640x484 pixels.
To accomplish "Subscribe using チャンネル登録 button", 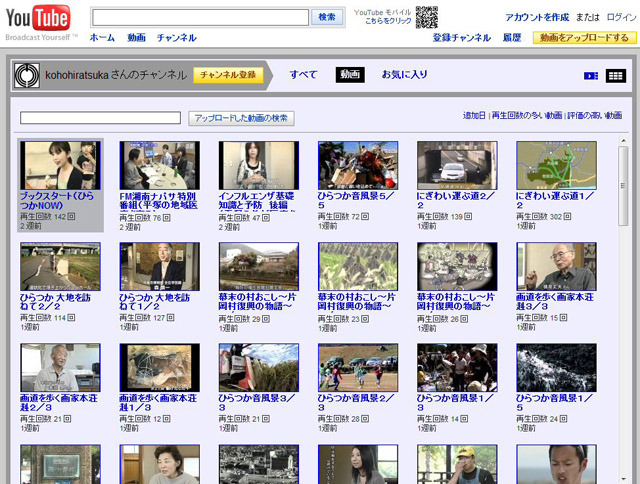I will point(228,75).
